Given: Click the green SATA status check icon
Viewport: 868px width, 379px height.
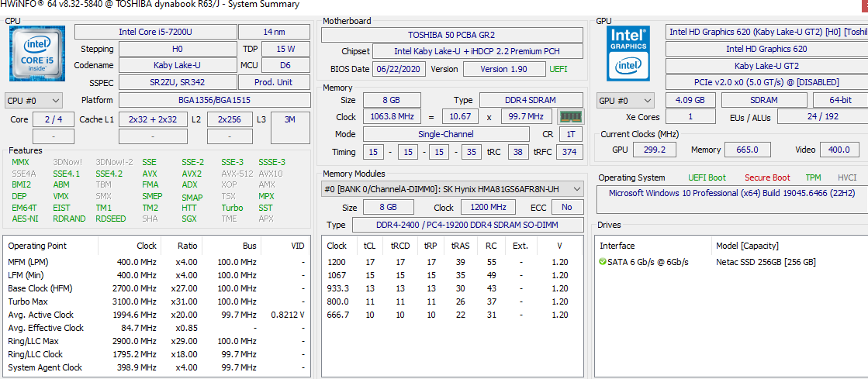Looking at the screenshot, I should (603, 262).
